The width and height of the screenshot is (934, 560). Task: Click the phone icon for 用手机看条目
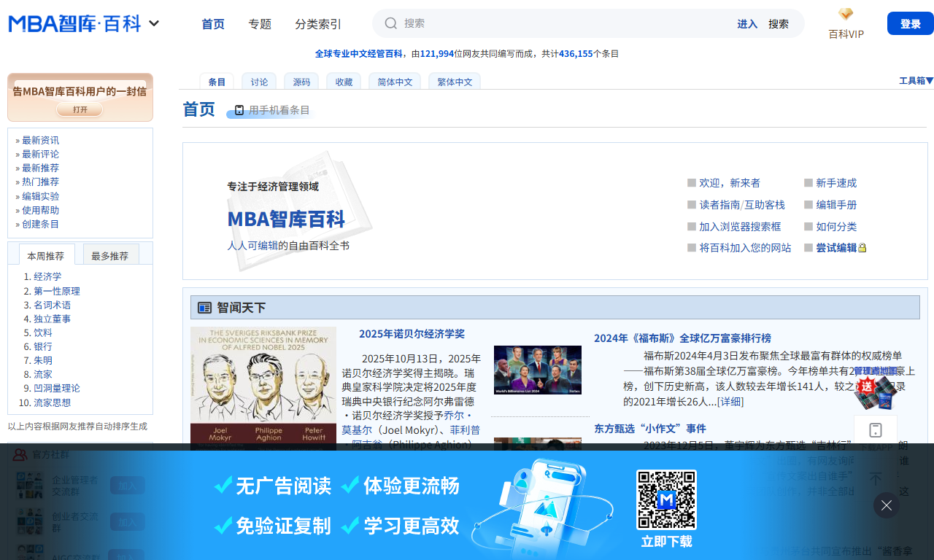point(239,110)
